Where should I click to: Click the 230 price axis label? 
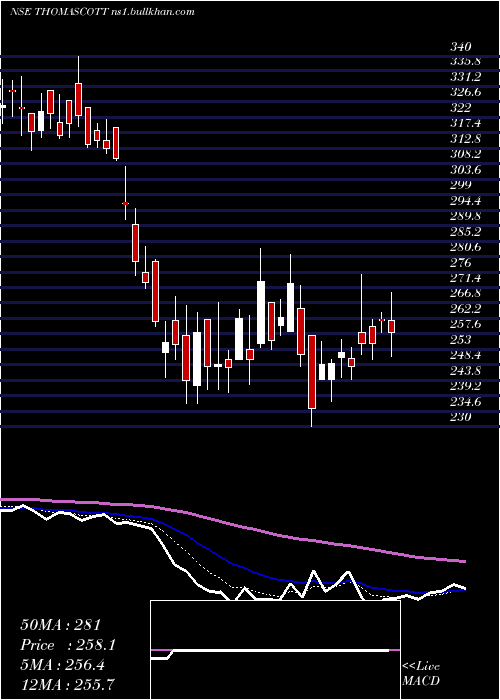461,417
